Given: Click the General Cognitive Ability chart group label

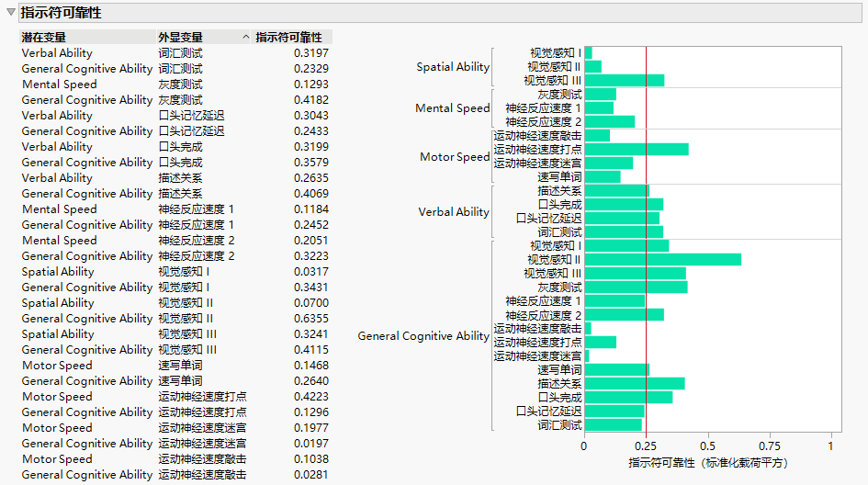Looking at the screenshot, I should coord(423,336).
